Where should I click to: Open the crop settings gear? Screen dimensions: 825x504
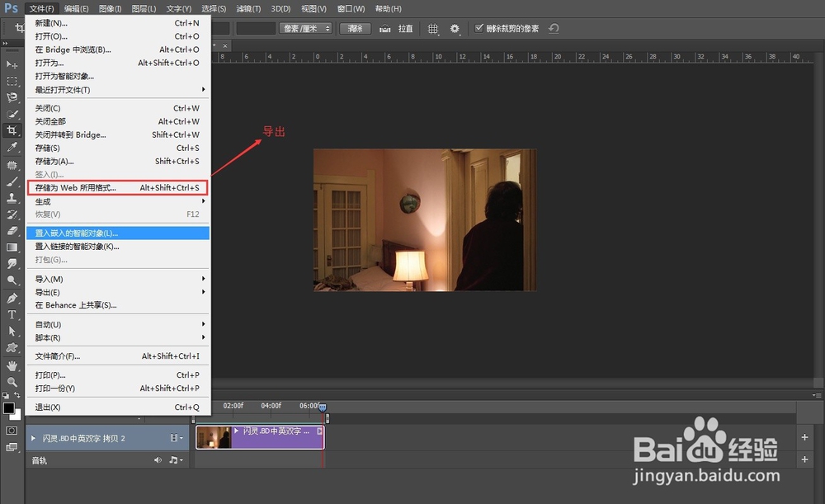455,29
